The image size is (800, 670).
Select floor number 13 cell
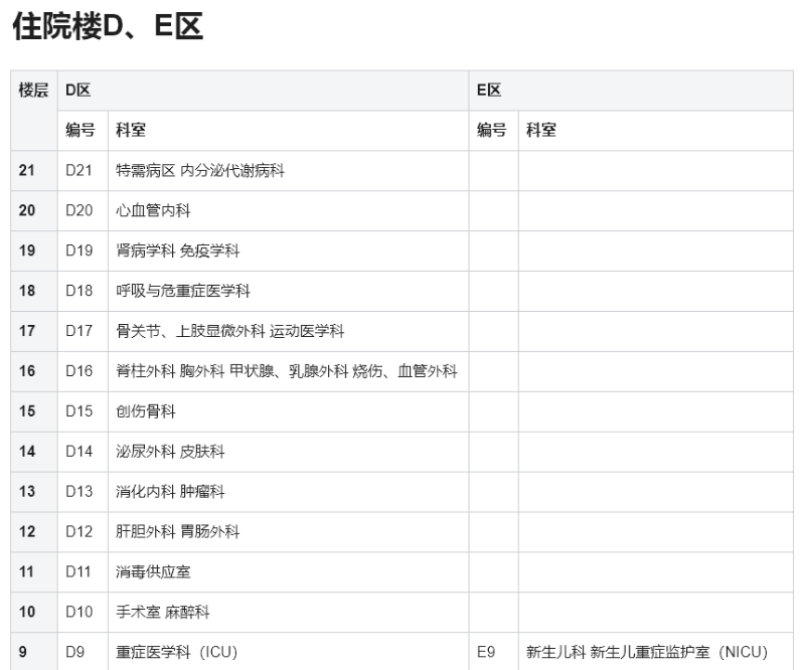(x=34, y=492)
